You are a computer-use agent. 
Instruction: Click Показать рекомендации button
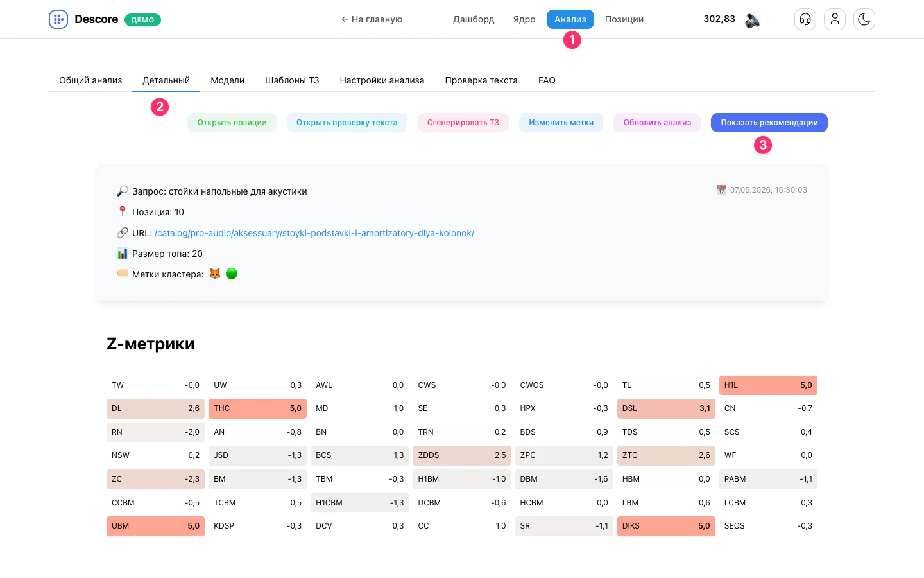[769, 123]
